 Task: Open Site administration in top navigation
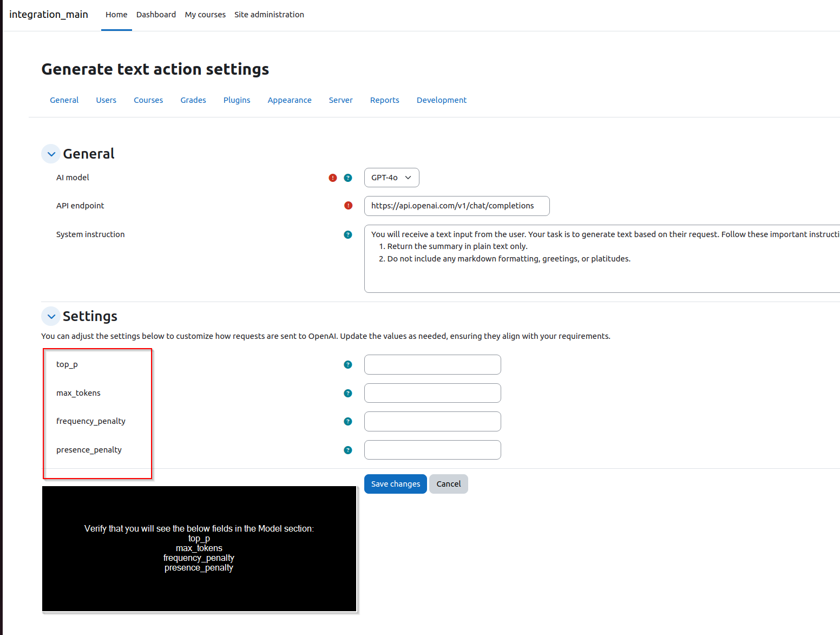(269, 15)
